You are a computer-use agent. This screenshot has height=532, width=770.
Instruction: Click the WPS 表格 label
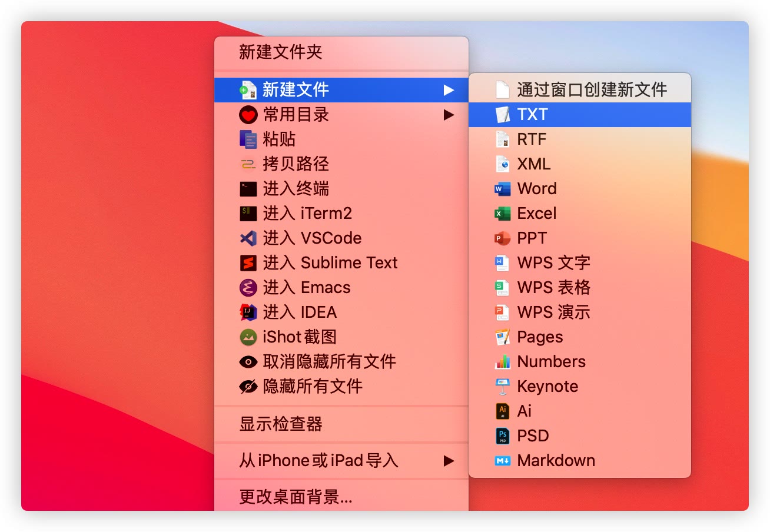point(553,288)
